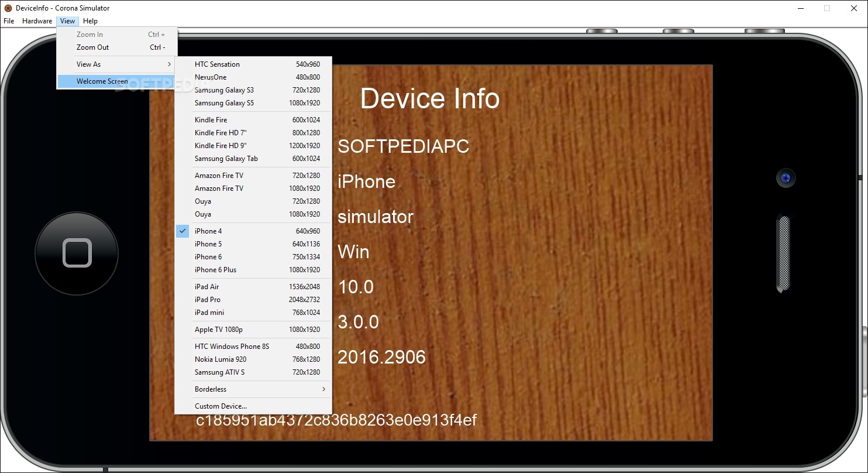The height and width of the screenshot is (473, 868).
Task: Select HTC Windows Phone 8S skin
Action: point(253,347)
